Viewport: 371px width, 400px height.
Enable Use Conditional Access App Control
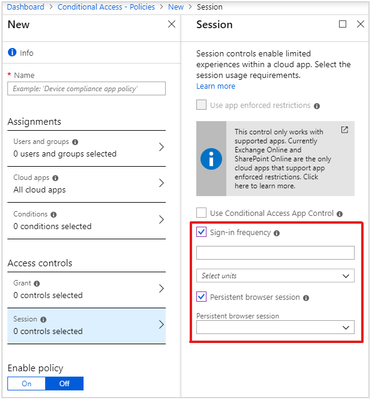pyautogui.click(x=201, y=212)
